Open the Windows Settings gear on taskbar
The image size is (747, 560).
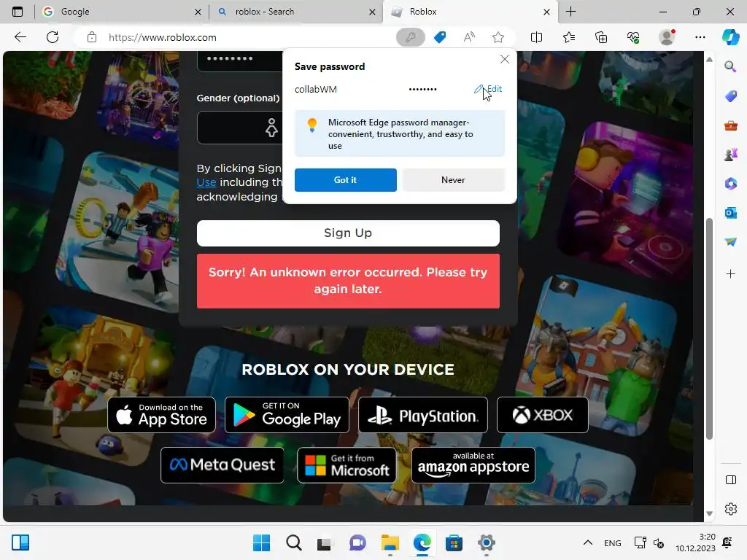click(486, 542)
